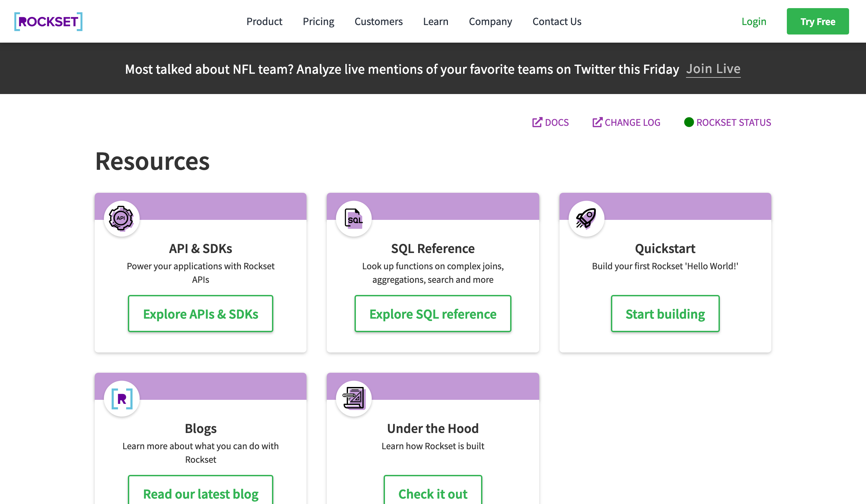Click the API & SDKs card title
This screenshot has height=504, width=866.
200,248
